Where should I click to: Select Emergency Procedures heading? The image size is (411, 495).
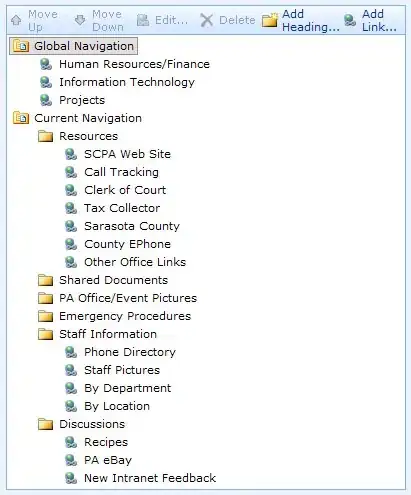[x=125, y=316]
